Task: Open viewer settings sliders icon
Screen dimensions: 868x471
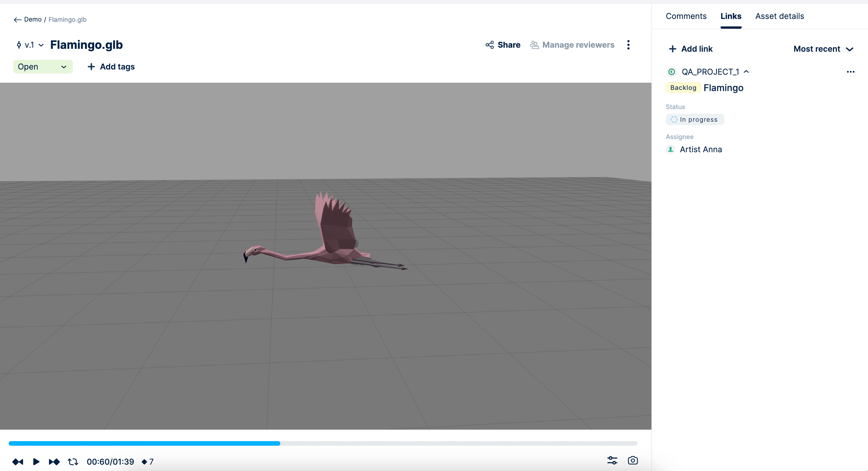Action: point(612,460)
